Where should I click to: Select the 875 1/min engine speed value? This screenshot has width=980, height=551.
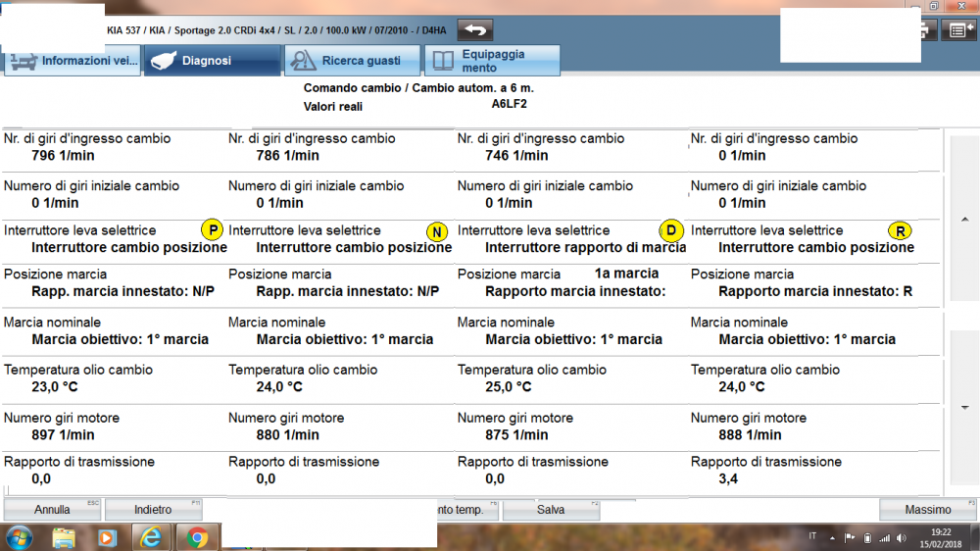(x=516, y=435)
